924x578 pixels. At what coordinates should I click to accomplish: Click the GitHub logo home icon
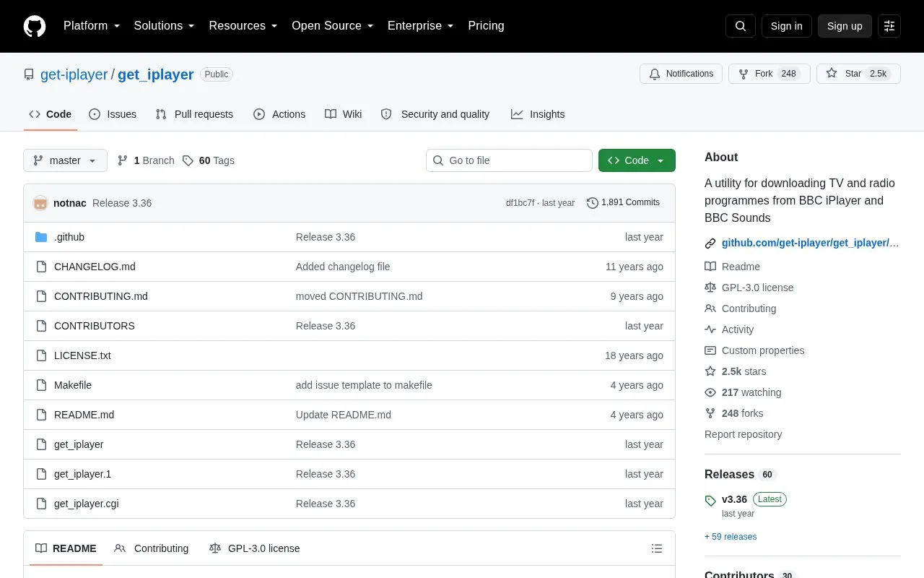click(x=35, y=26)
